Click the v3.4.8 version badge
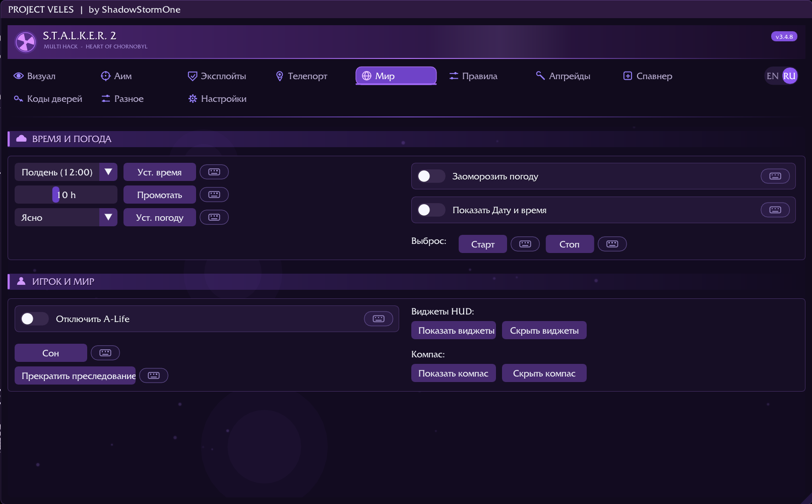This screenshot has width=812, height=504. [784, 37]
